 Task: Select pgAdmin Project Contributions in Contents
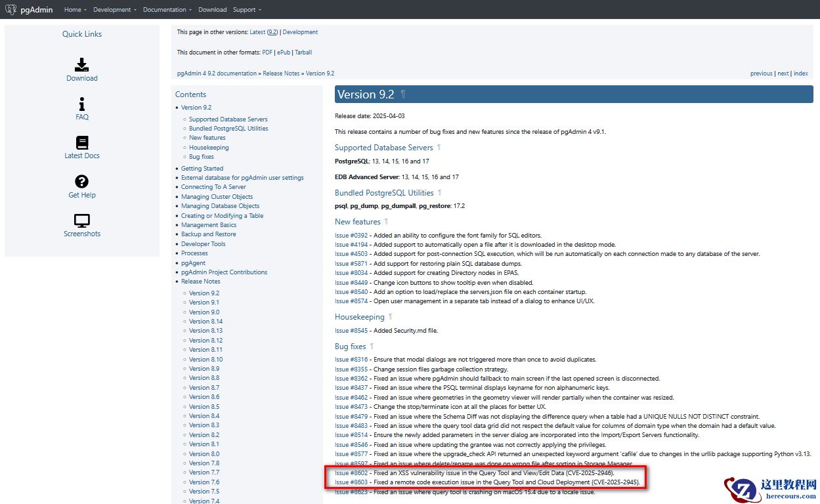coord(224,272)
